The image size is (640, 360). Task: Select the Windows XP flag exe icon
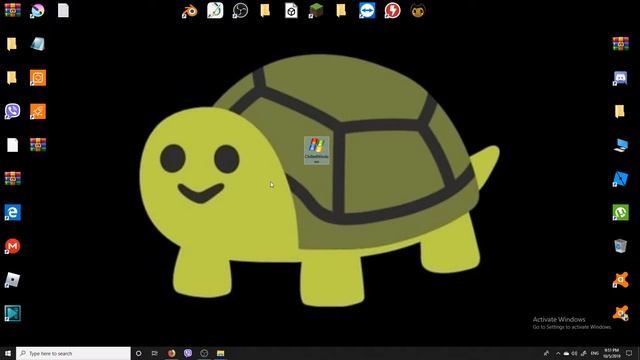316,150
